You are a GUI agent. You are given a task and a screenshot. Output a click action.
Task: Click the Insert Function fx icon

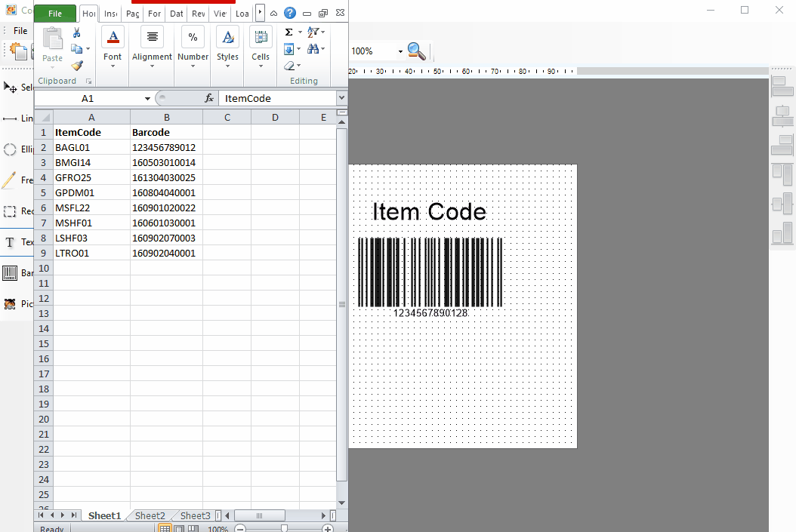click(x=209, y=98)
